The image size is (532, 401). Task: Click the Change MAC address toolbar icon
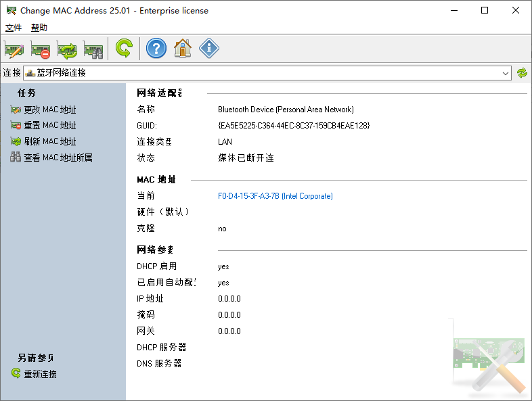click(x=14, y=49)
